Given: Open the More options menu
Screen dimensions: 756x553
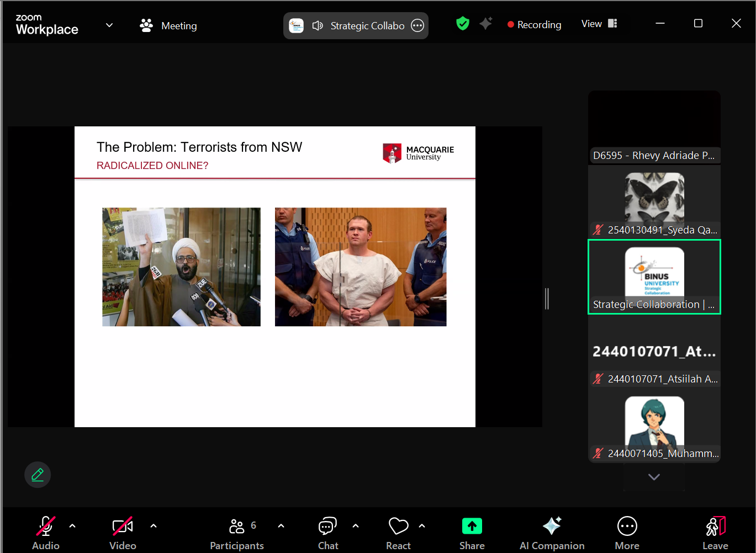Looking at the screenshot, I should click(x=627, y=533).
